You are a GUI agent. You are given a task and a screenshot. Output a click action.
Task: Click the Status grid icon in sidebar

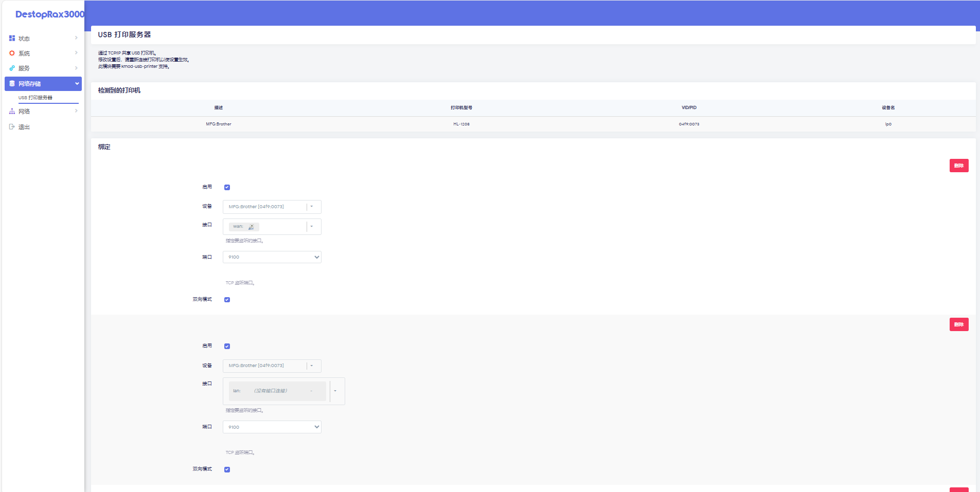(12, 38)
